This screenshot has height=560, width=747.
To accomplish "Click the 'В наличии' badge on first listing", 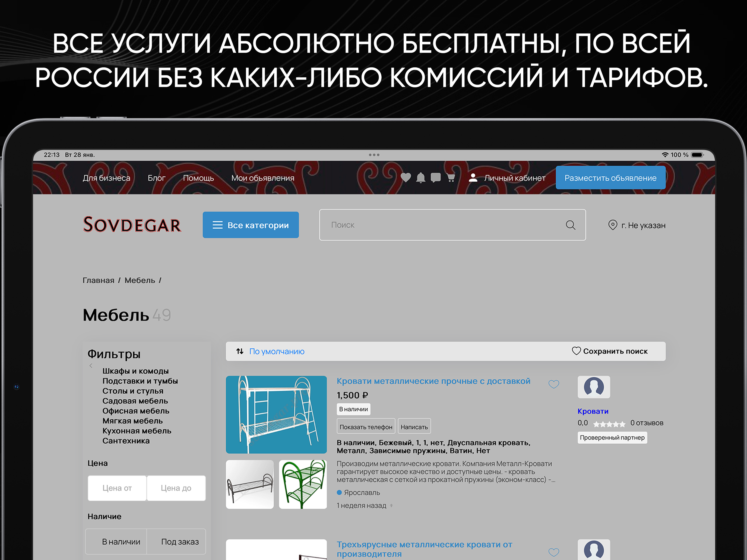I will (354, 409).
